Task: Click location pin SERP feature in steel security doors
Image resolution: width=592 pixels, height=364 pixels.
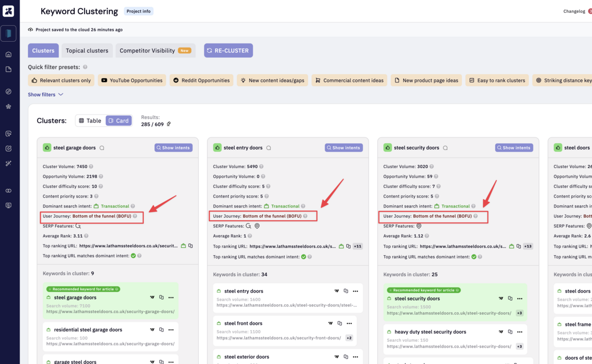Action: 419,226
